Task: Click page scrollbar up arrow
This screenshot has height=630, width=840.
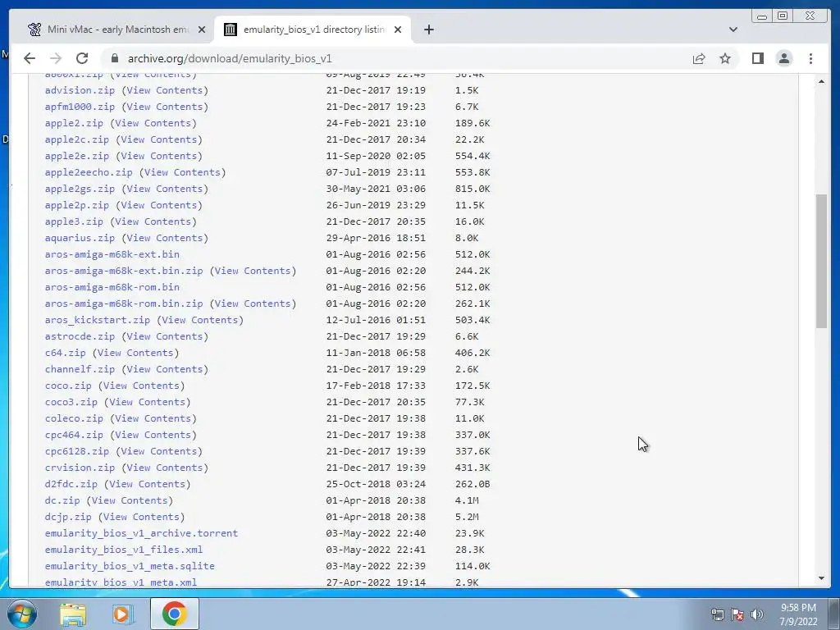Action: (822, 81)
